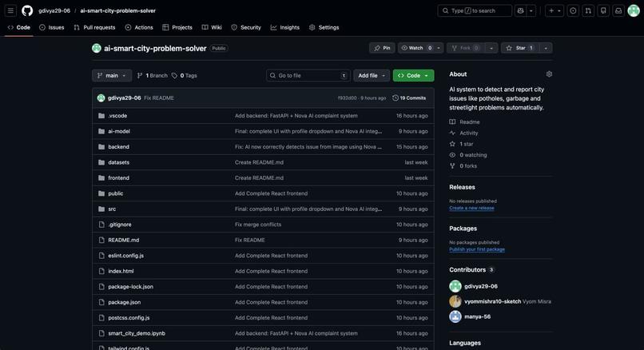
Task: Open contributor manya-56 profile
Action: point(477,316)
